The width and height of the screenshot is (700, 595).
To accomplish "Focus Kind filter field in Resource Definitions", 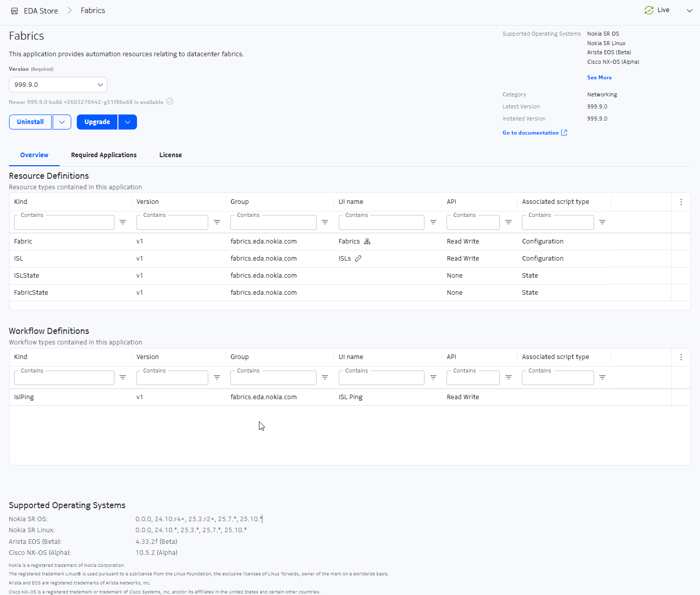I will pyautogui.click(x=64, y=222).
